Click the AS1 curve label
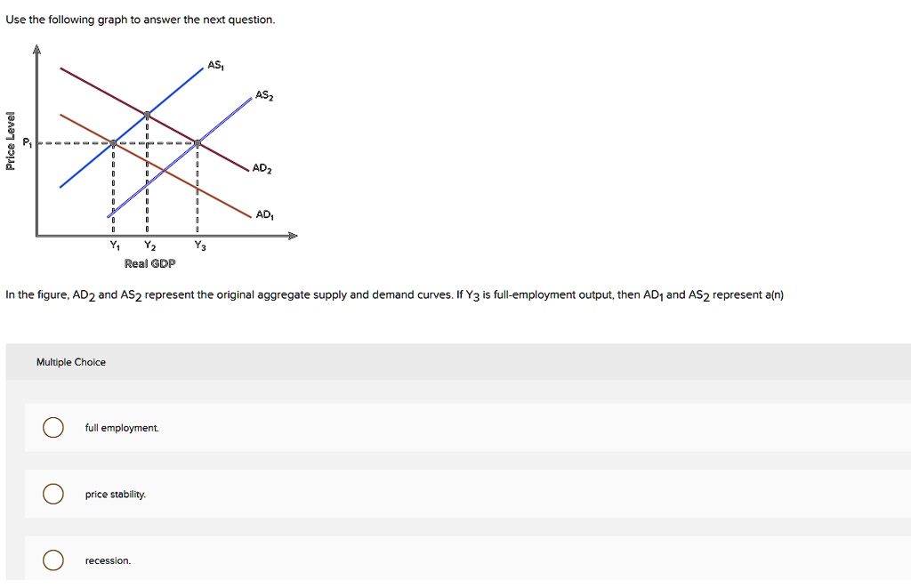The height and width of the screenshot is (588, 911). 214,64
